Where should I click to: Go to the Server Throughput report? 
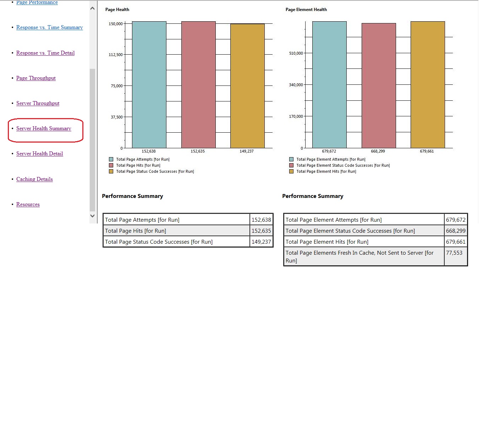pos(38,103)
